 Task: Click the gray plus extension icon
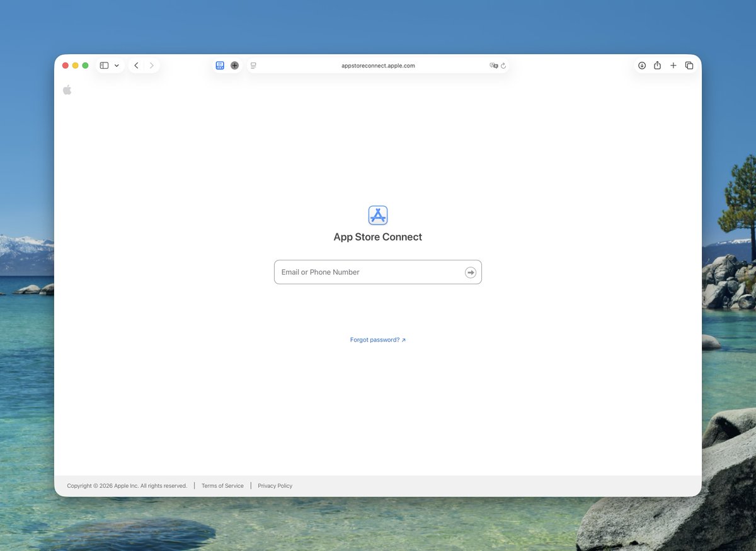235,66
